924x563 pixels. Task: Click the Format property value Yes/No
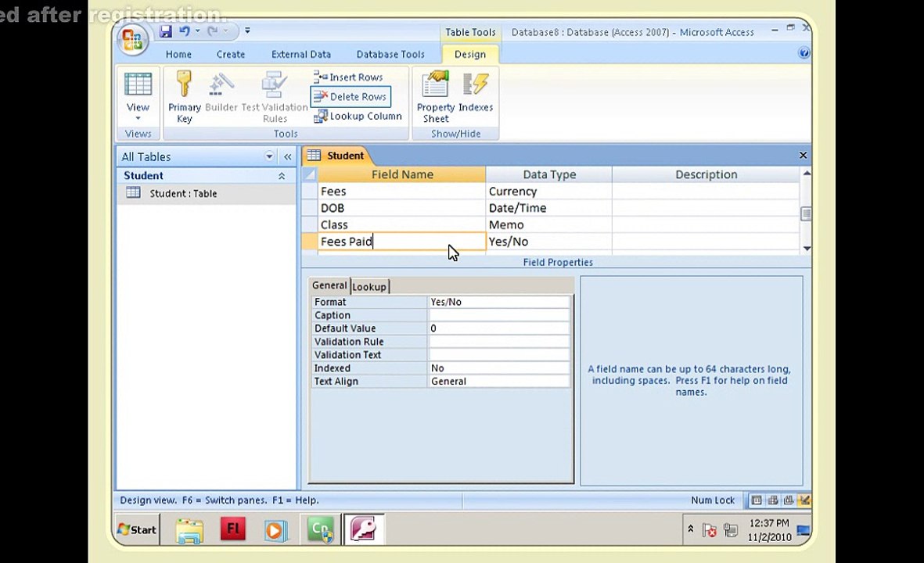498,302
